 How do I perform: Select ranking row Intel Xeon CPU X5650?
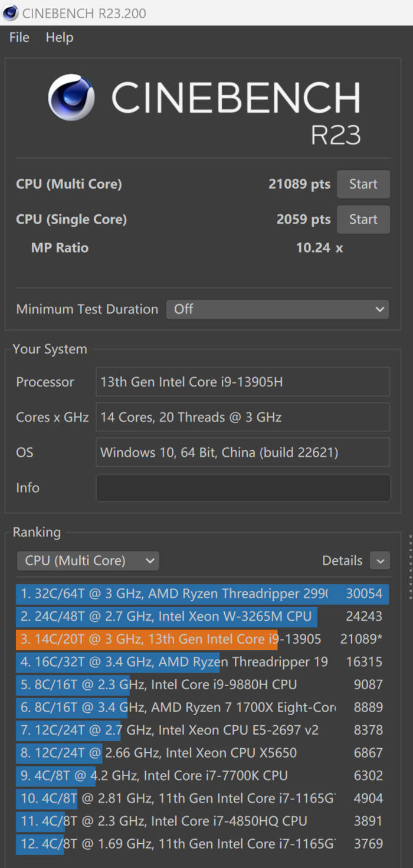202,753
